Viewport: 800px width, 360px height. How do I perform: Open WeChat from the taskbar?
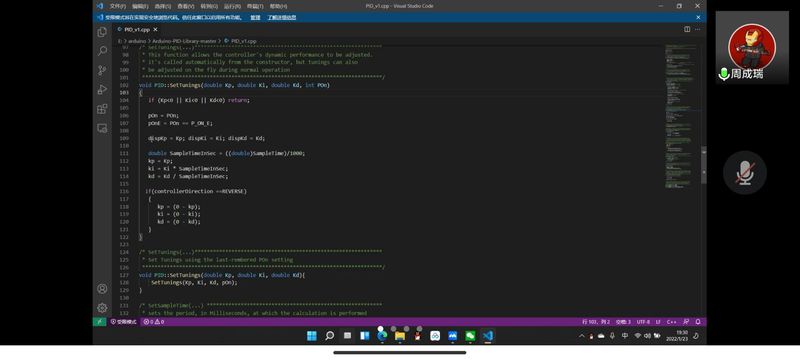470,336
